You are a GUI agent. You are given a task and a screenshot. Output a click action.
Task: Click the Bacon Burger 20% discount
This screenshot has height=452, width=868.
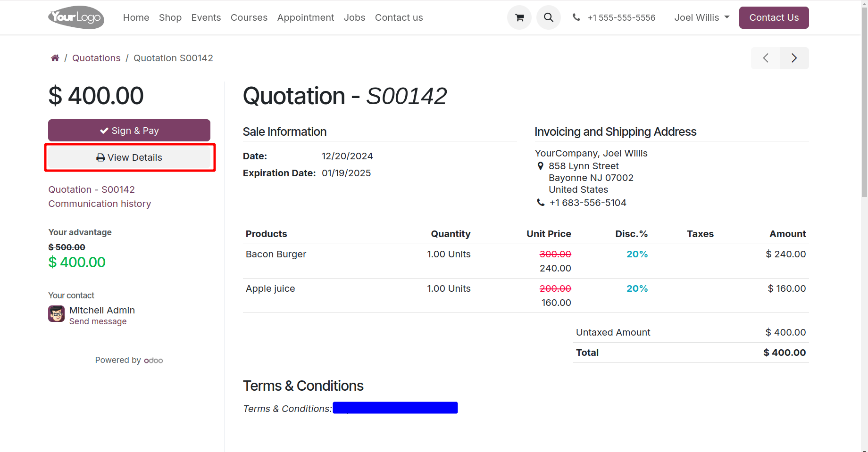click(x=637, y=254)
